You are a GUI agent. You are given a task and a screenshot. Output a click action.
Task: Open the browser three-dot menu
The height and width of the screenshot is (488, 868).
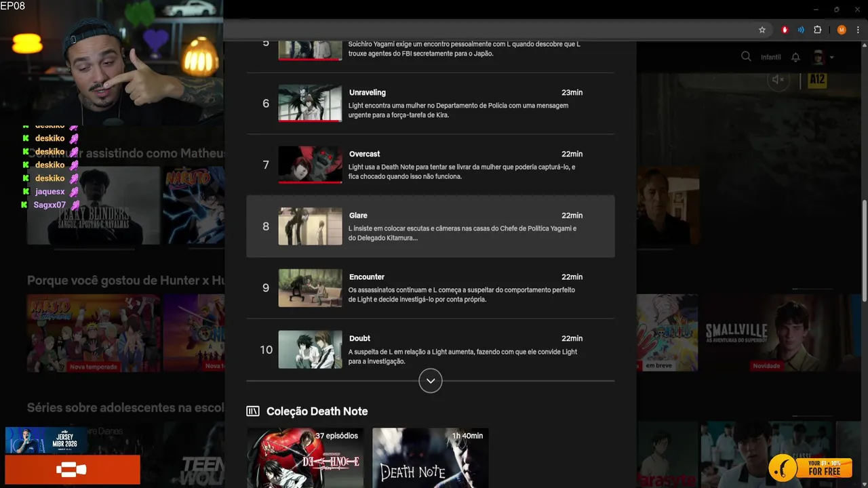click(858, 30)
